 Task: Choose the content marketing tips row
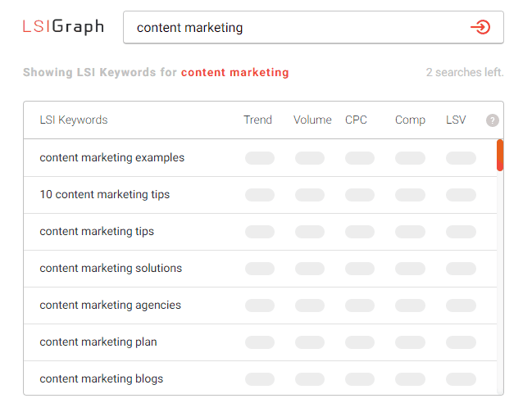[260, 232]
